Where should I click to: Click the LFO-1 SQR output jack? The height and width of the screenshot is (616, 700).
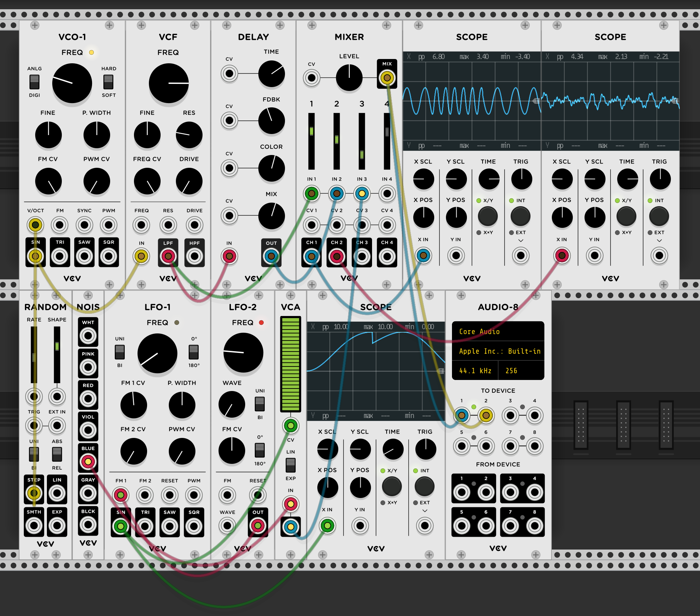point(194,526)
